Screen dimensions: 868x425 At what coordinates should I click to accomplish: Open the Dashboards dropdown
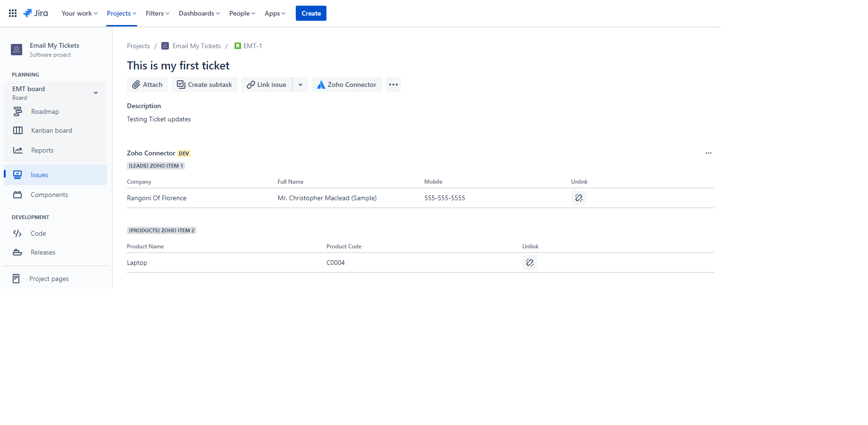click(199, 13)
